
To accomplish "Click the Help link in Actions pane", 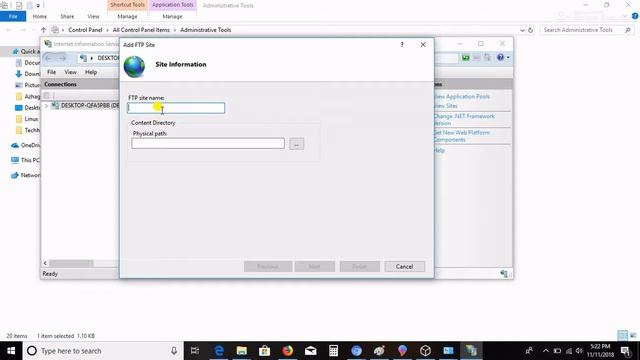I will click(x=440, y=151).
